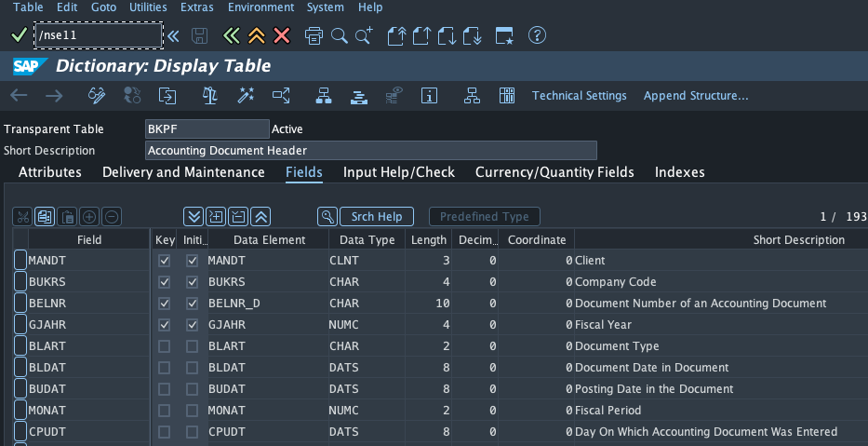This screenshot has height=446, width=868.
Task: Expand all includes double-down chevron
Action: (194, 217)
